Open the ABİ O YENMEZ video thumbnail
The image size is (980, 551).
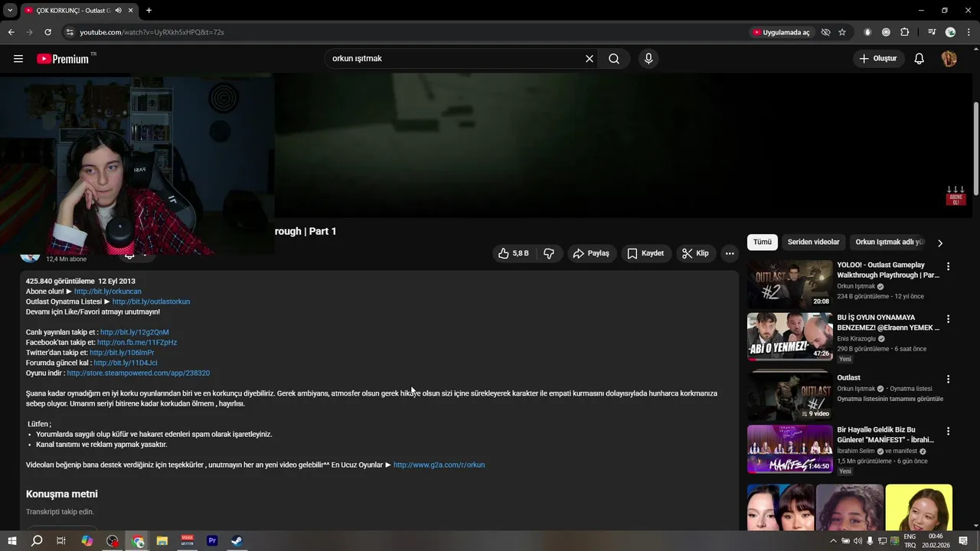click(x=789, y=336)
